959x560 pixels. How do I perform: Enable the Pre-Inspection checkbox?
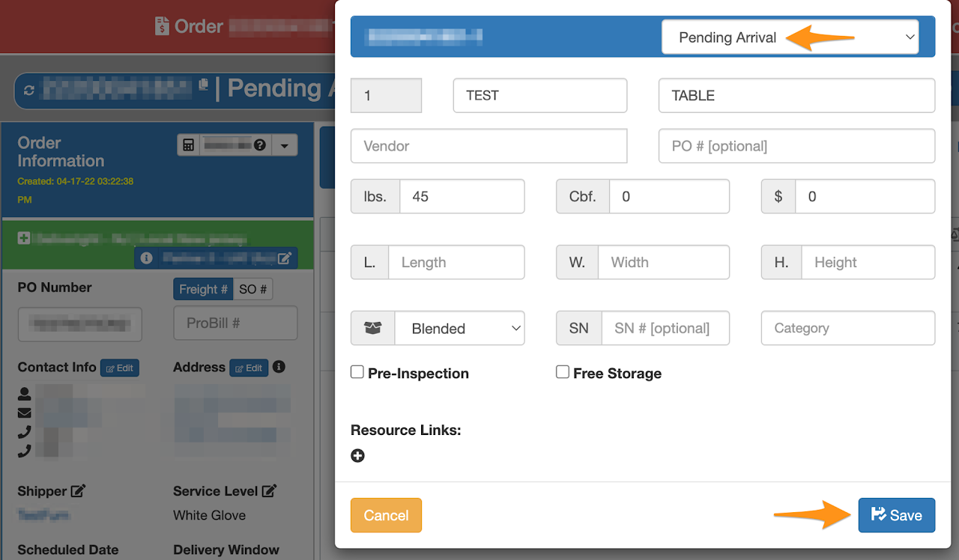tap(357, 372)
